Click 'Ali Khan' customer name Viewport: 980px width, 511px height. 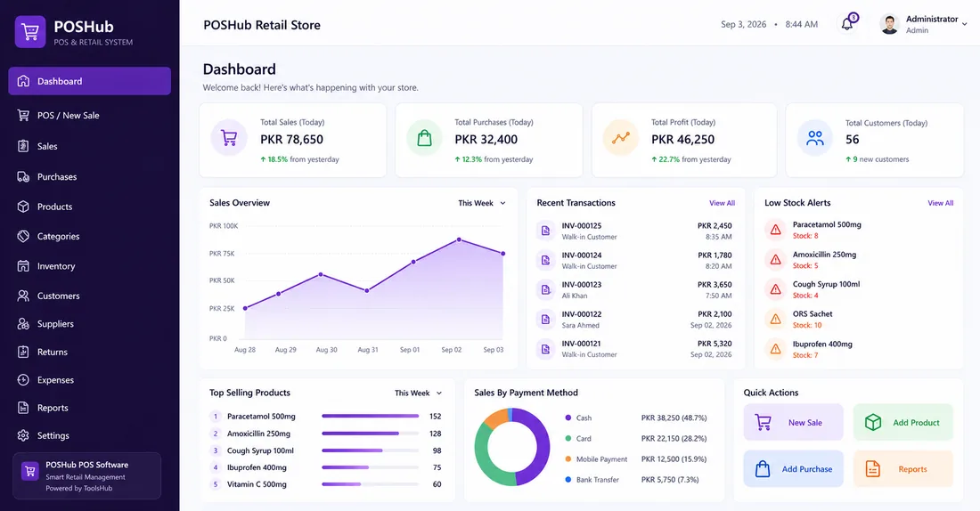(x=575, y=296)
